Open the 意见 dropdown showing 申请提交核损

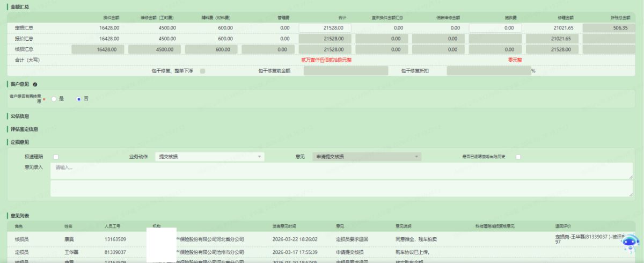(x=367, y=157)
